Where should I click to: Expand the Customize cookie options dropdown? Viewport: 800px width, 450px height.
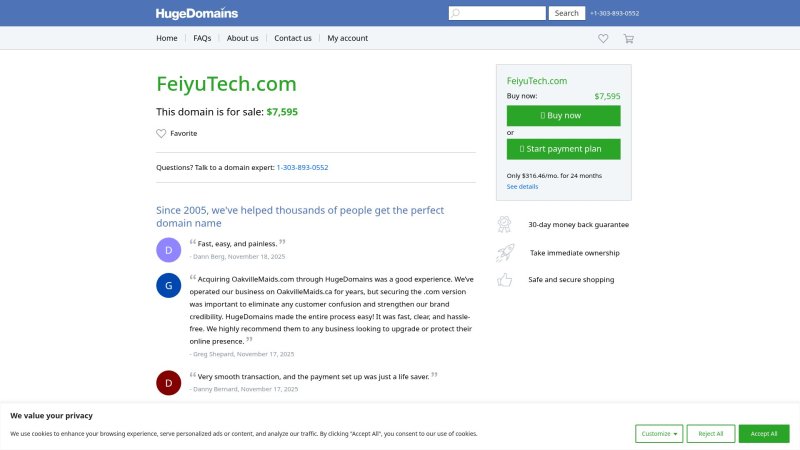click(660, 433)
